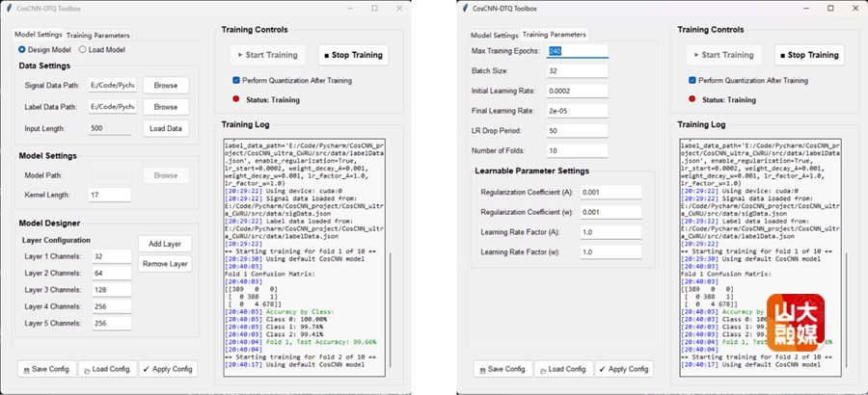Open Model Settings tab in left window
The width and height of the screenshot is (868, 395).
pos(39,35)
